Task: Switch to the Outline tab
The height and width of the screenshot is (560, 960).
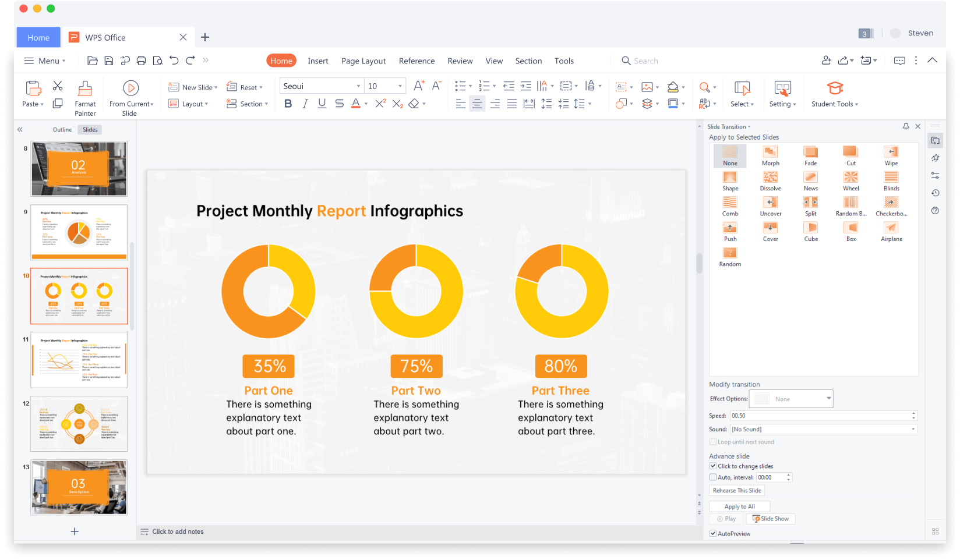Action: pyautogui.click(x=62, y=130)
